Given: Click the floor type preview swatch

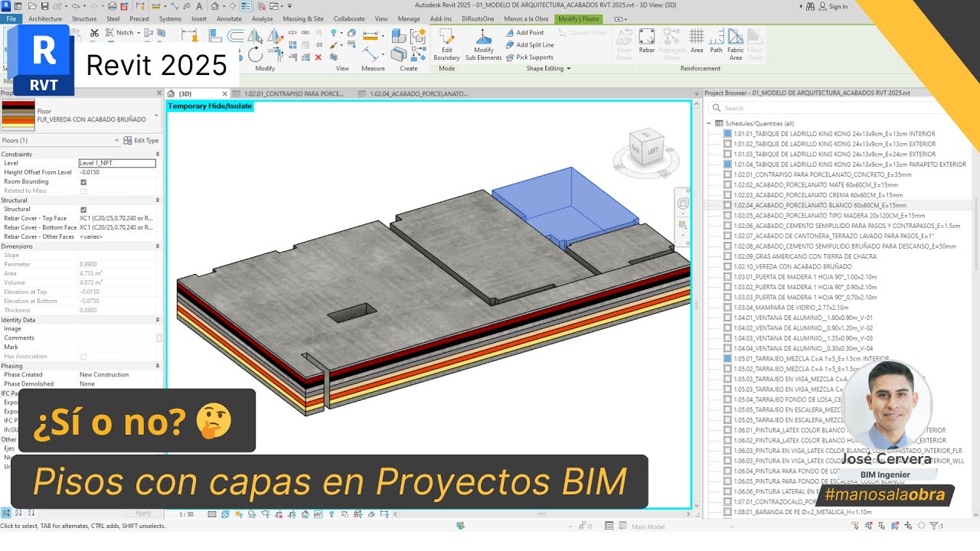Looking at the screenshot, I should [18, 116].
